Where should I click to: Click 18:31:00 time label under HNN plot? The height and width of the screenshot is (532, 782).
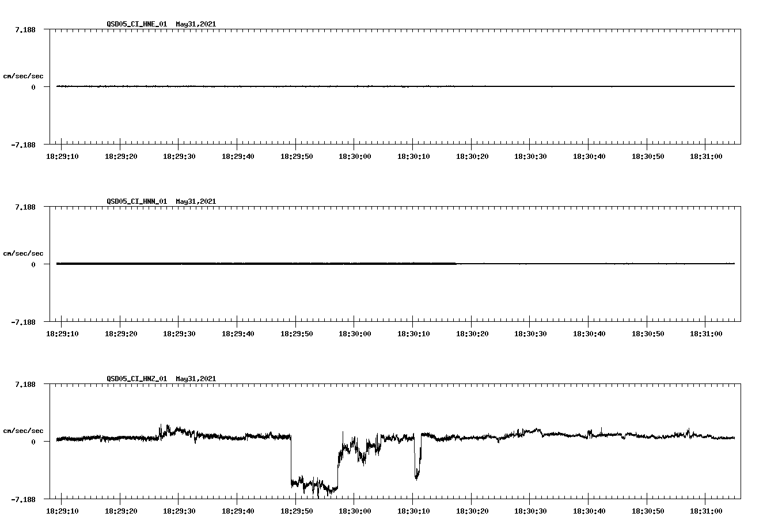(x=705, y=334)
